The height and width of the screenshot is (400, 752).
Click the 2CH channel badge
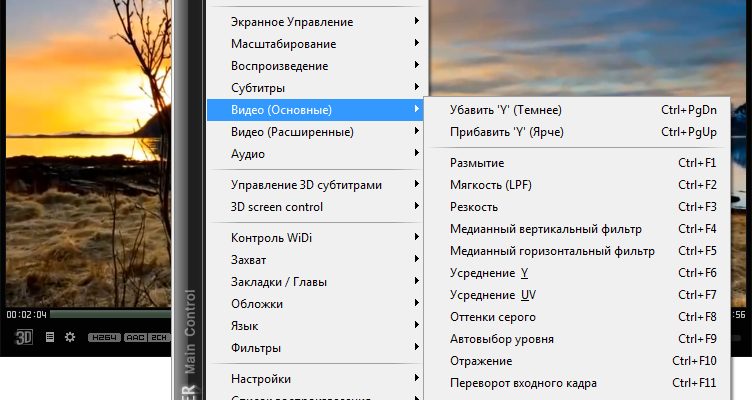159,337
